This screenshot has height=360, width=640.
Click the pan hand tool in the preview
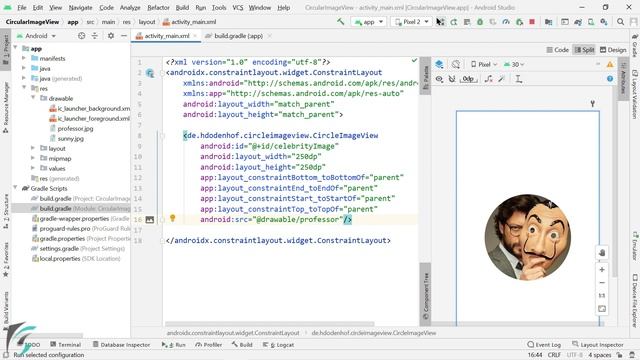pyautogui.click(x=602, y=253)
